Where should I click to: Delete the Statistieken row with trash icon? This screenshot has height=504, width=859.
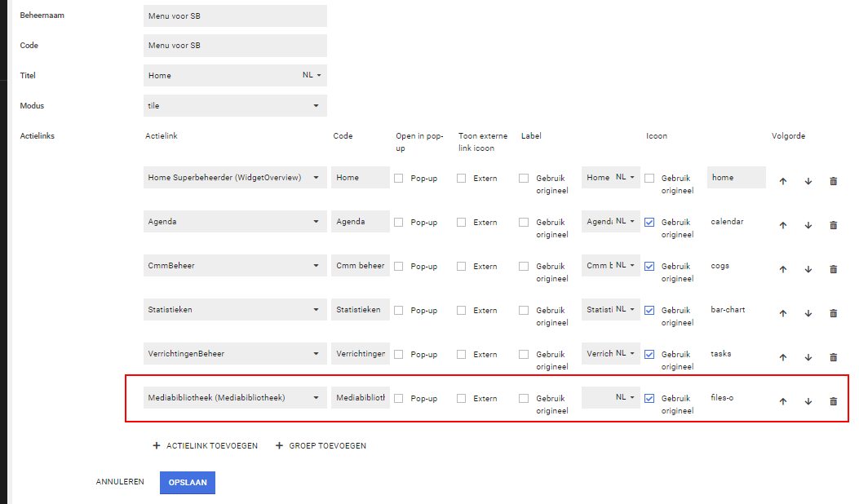click(833, 313)
